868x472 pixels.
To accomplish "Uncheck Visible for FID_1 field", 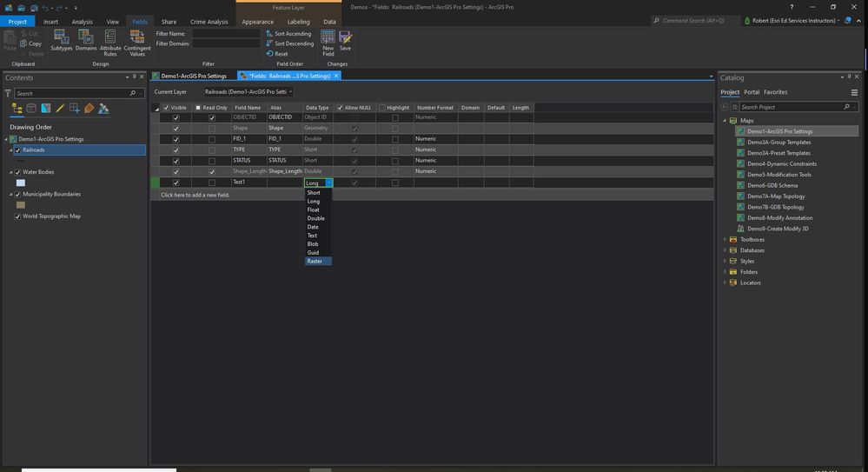I will 176,139.
